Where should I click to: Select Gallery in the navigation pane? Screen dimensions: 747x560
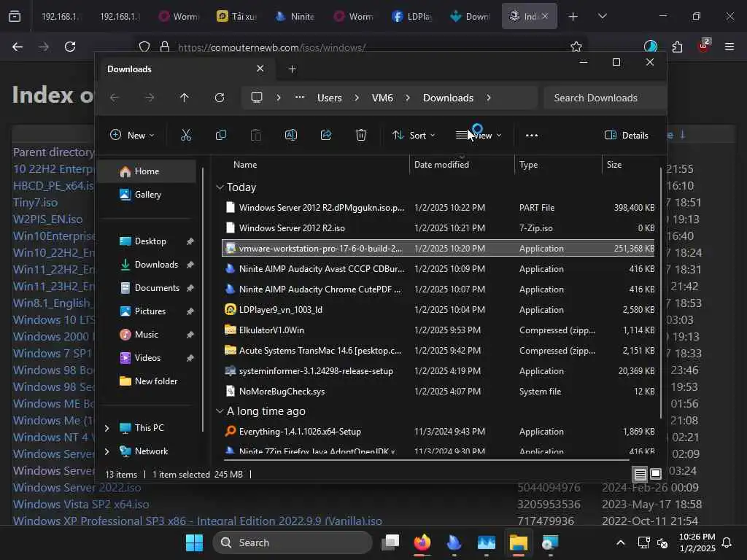tap(147, 194)
